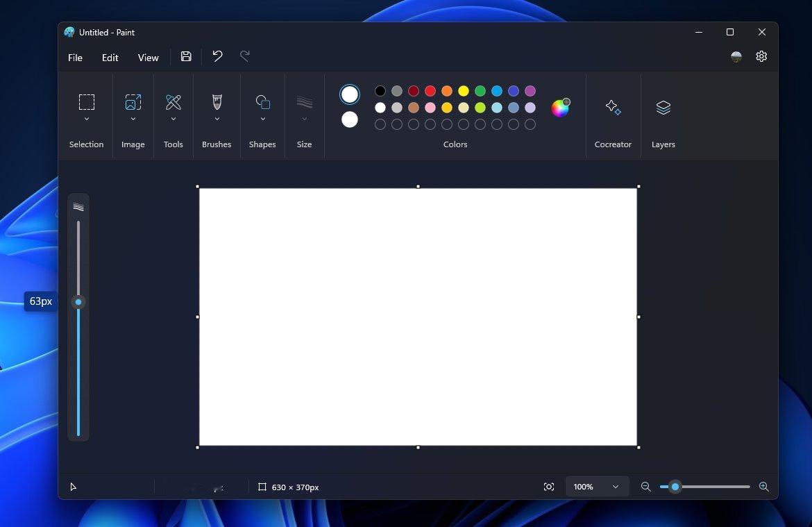Click the Cocreator label
The height and width of the screenshot is (527, 812).
pyautogui.click(x=613, y=144)
